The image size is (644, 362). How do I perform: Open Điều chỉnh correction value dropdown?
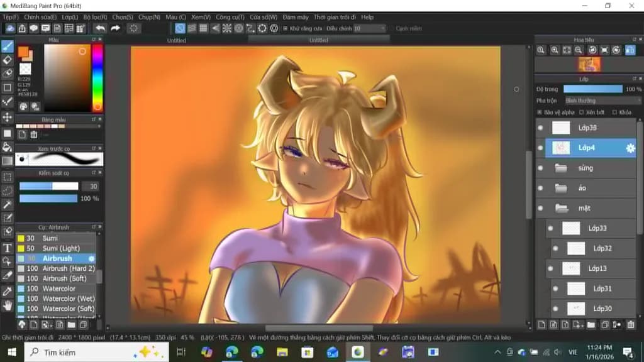pyautogui.click(x=369, y=28)
